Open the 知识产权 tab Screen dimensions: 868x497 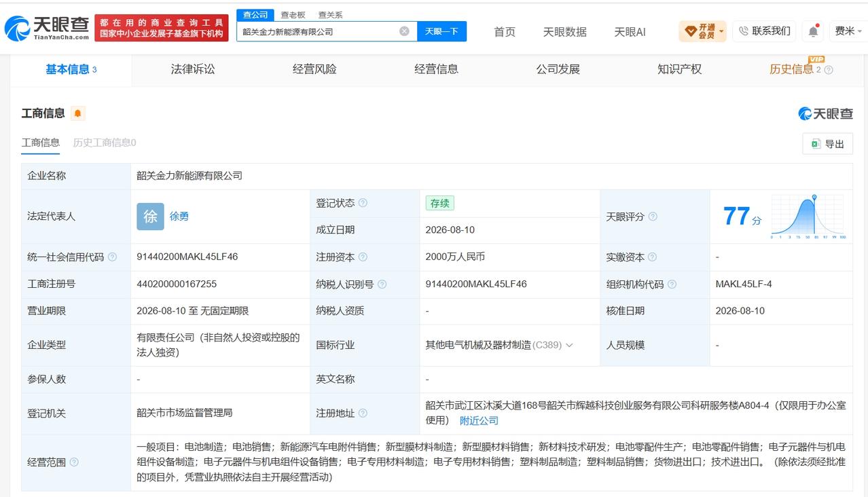click(679, 69)
